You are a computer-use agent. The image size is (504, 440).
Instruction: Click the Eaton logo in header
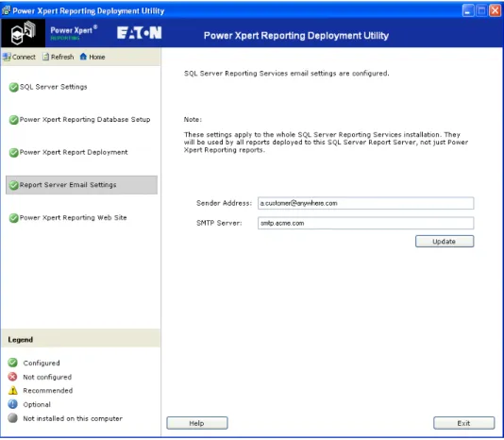(139, 33)
